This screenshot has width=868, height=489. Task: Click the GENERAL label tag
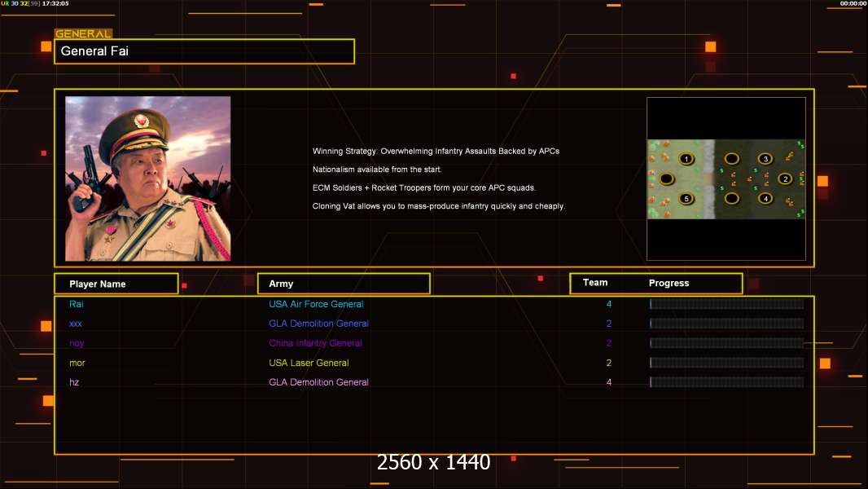[x=83, y=33]
